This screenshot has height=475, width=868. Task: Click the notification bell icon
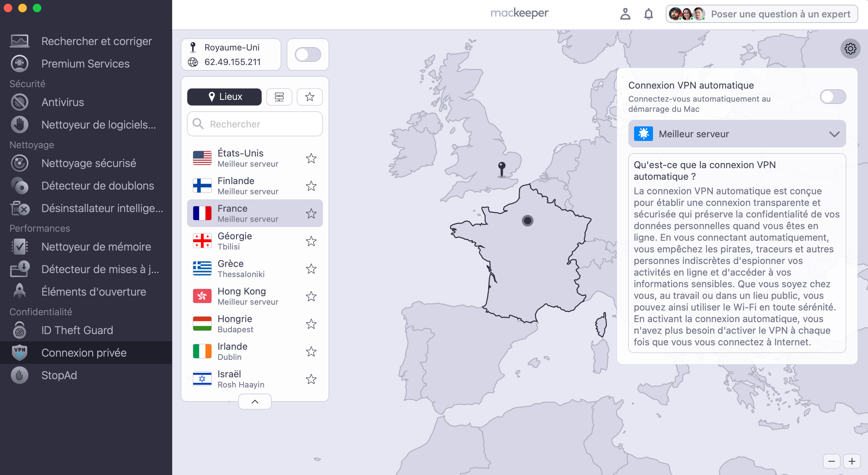click(649, 14)
